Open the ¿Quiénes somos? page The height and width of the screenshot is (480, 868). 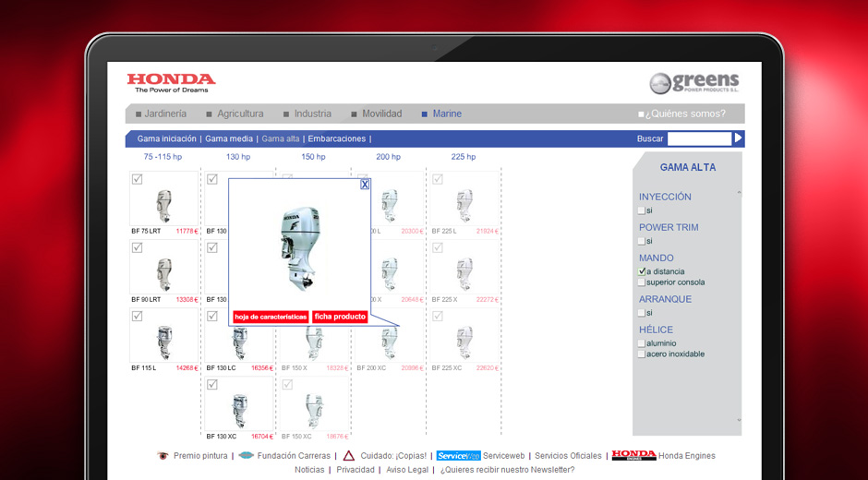[x=685, y=114]
